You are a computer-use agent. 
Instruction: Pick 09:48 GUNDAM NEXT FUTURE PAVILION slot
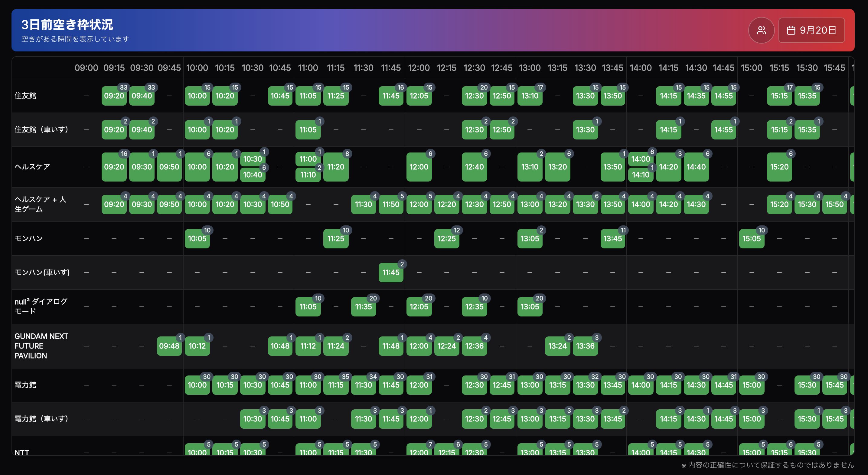[x=169, y=346]
